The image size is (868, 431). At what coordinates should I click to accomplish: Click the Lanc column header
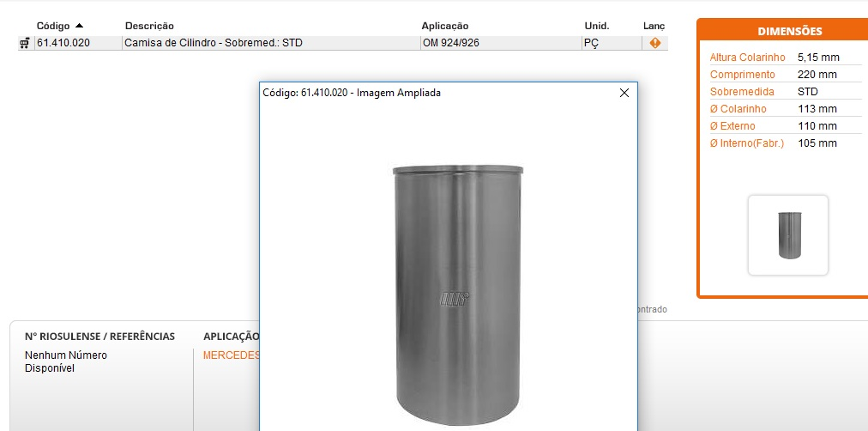click(x=654, y=26)
